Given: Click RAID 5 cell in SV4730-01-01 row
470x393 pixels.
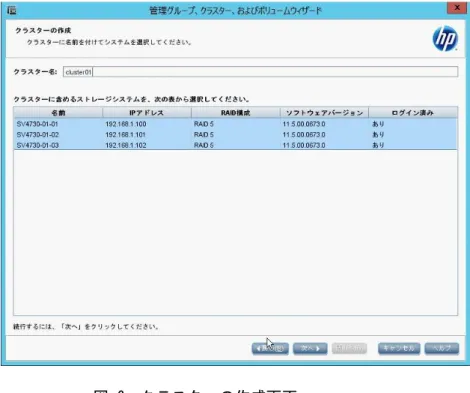Looking at the screenshot, I should (x=204, y=124).
